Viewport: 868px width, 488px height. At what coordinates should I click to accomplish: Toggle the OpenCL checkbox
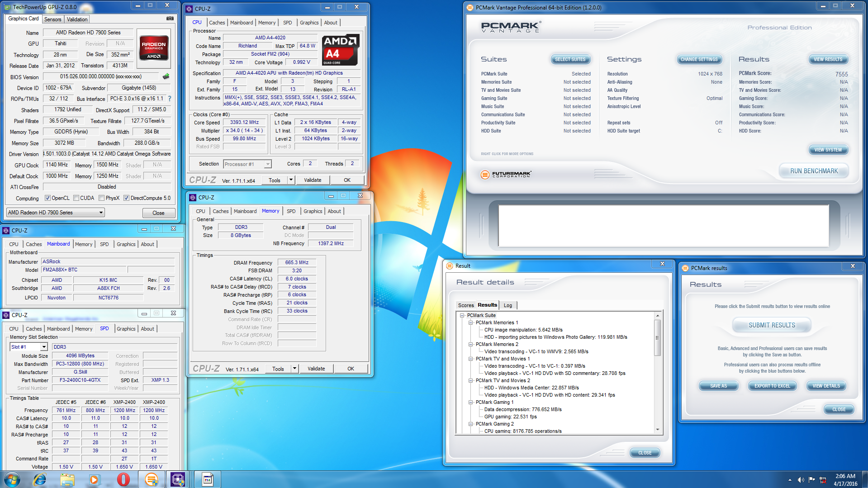[47, 198]
